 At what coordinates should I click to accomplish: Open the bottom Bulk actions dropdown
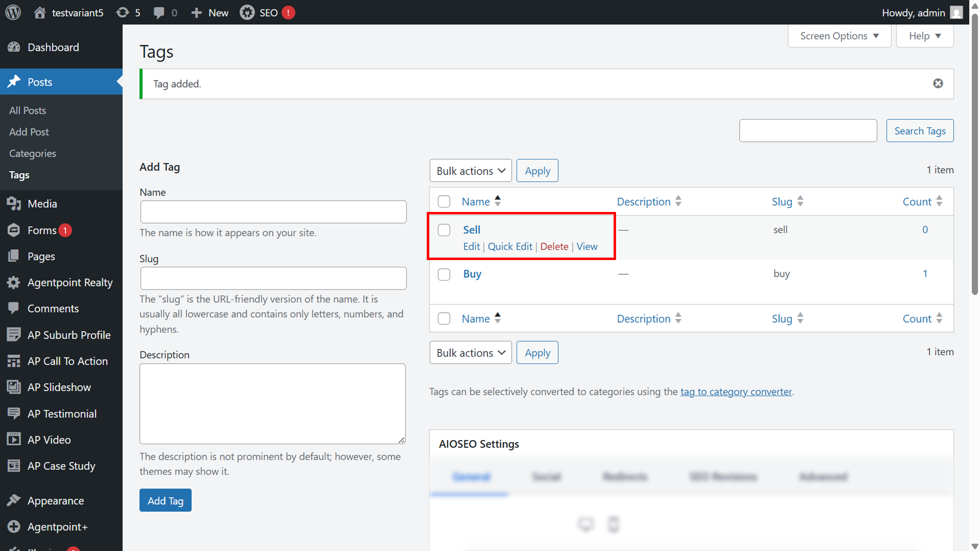coord(470,353)
